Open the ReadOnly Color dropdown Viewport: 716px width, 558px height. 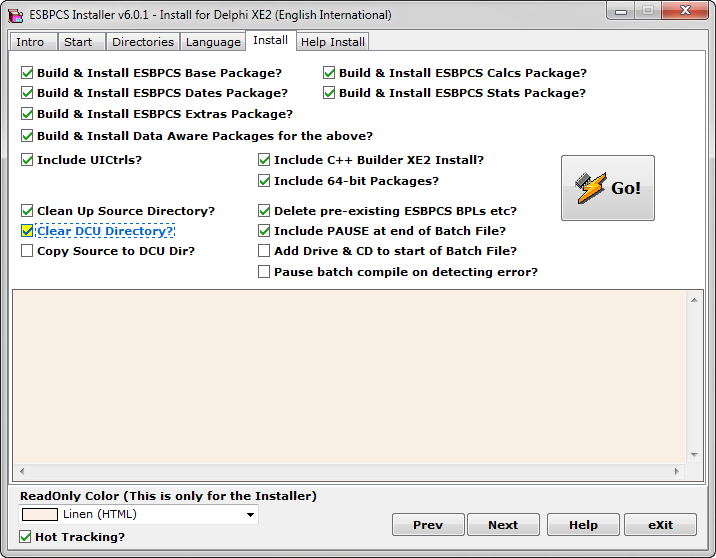coord(250,515)
